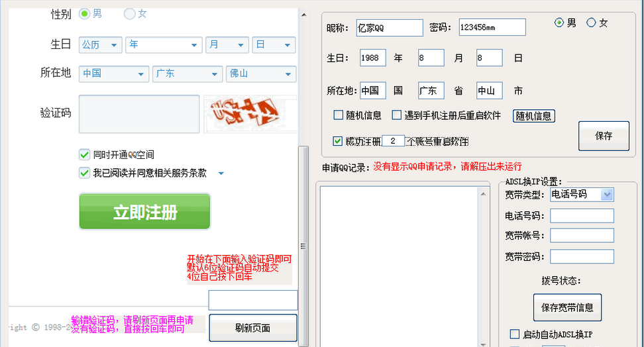Click the captcha image to refresh it
The image size is (644, 347).
click(250, 114)
